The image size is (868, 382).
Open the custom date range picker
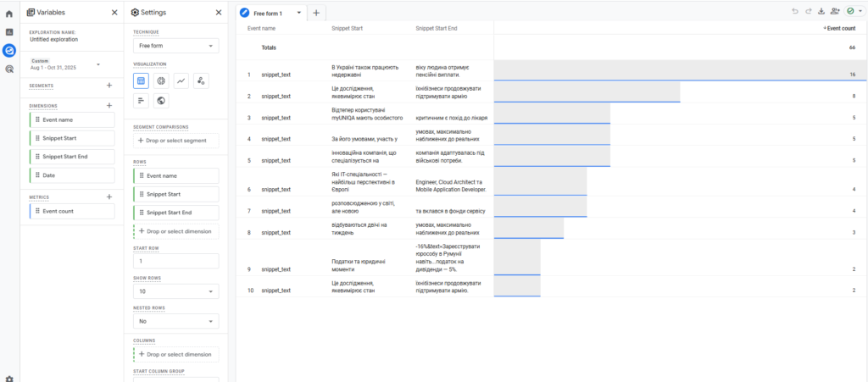click(65, 64)
